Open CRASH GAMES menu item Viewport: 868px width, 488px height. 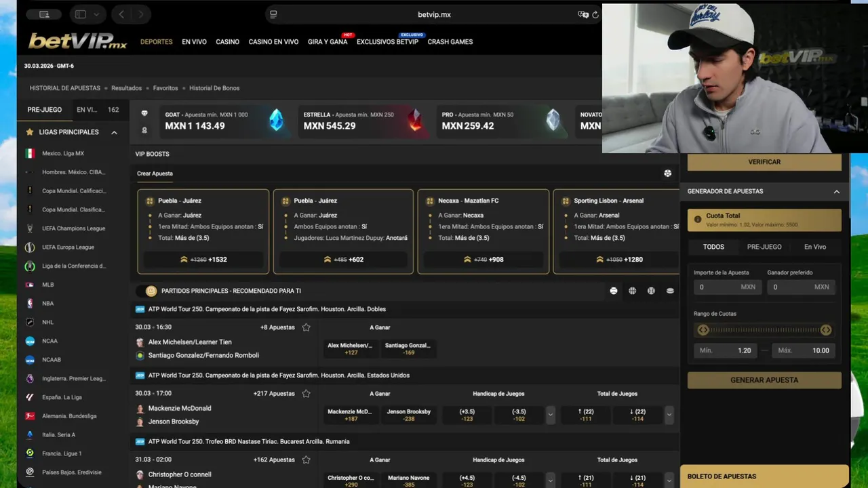[x=450, y=42]
